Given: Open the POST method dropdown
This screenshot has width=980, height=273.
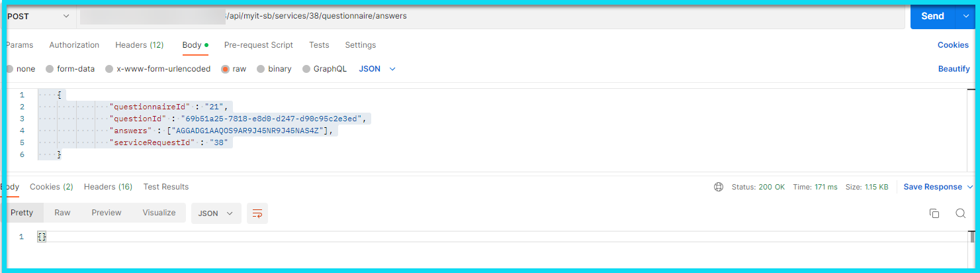Looking at the screenshot, I should tap(38, 16).
